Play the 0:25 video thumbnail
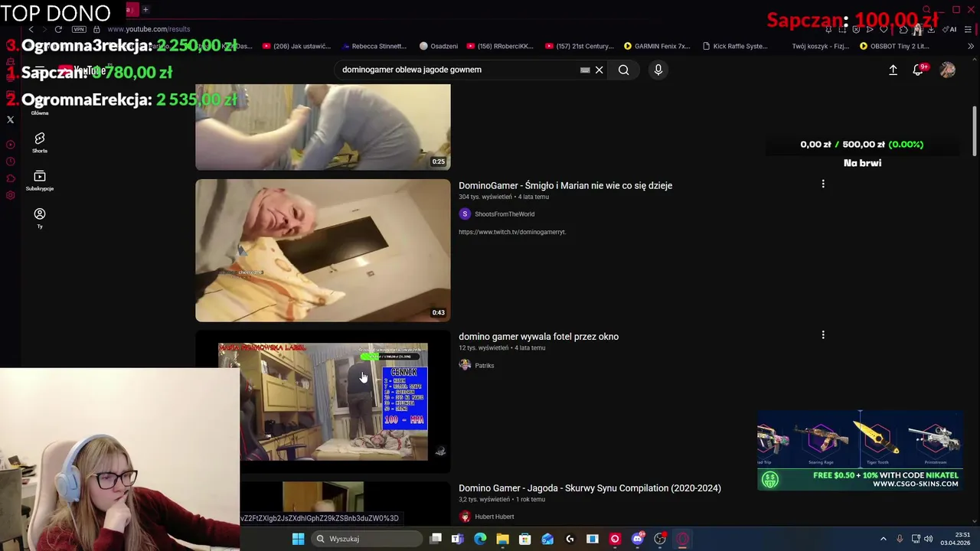This screenshot has height=551, width=980. (323, 127)
